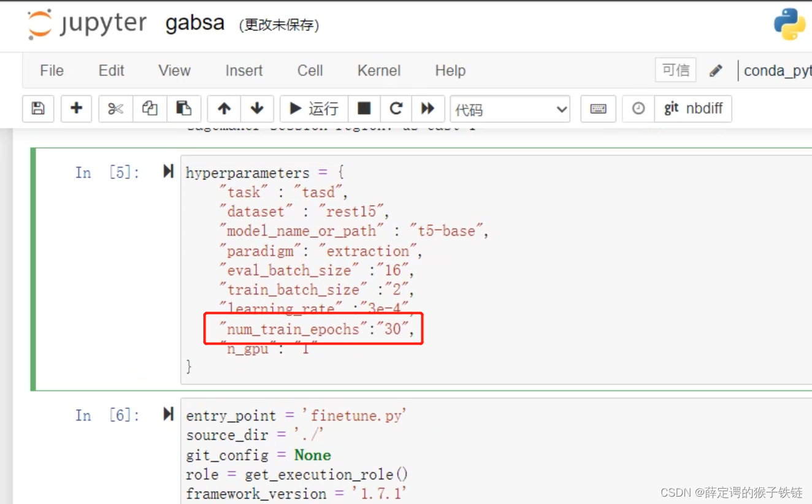Open the Help menu
The height and width of the screenshot is (504, 812).
(x=450, y=71)
